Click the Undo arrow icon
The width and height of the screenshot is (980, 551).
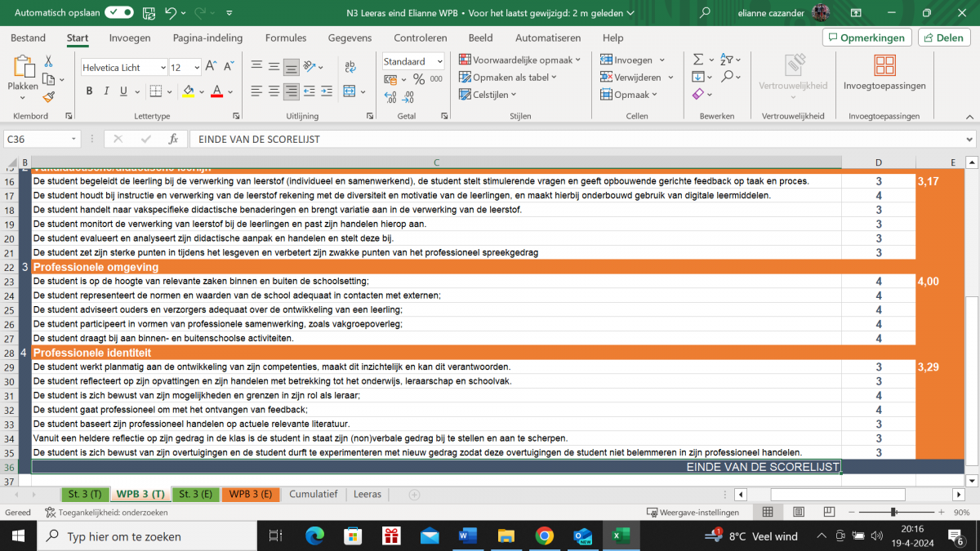coord(171,13)
